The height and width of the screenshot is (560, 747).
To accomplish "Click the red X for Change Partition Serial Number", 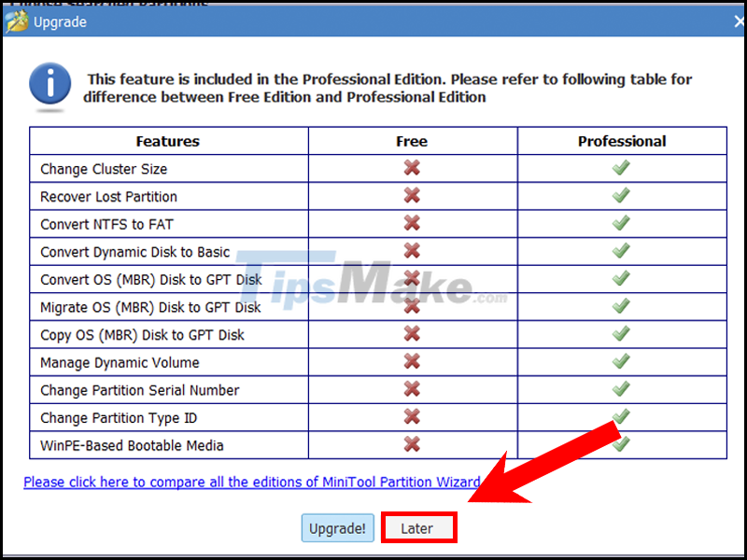I will pos(412,388).
